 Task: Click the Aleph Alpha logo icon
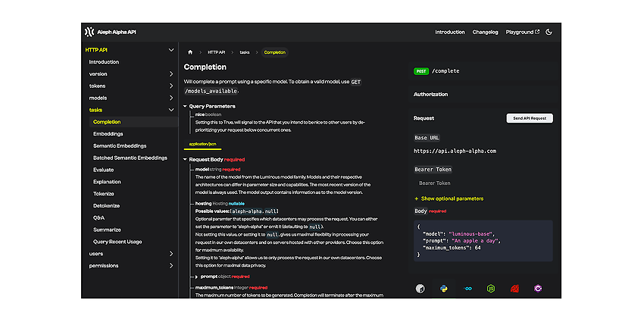click(89, 32)
